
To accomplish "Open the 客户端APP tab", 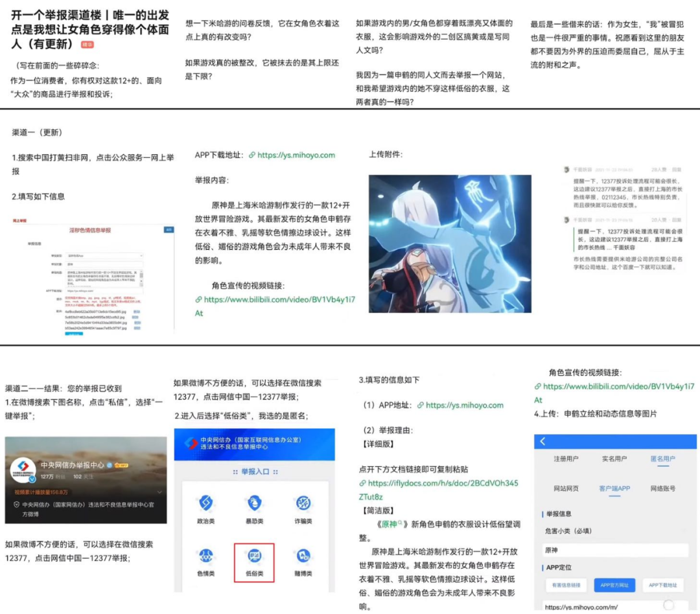I will (614, 488).
